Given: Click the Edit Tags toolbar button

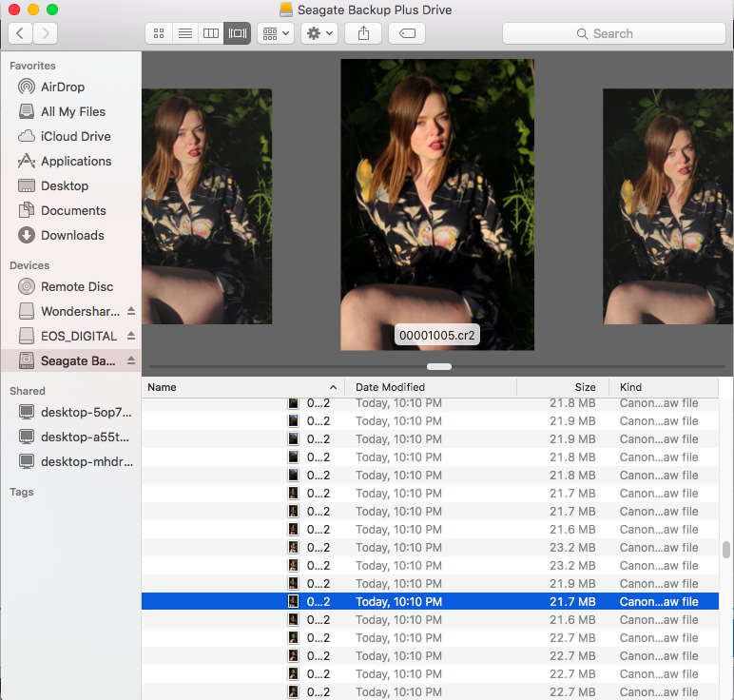Looking at the screenshot, I should coord(407,33).
